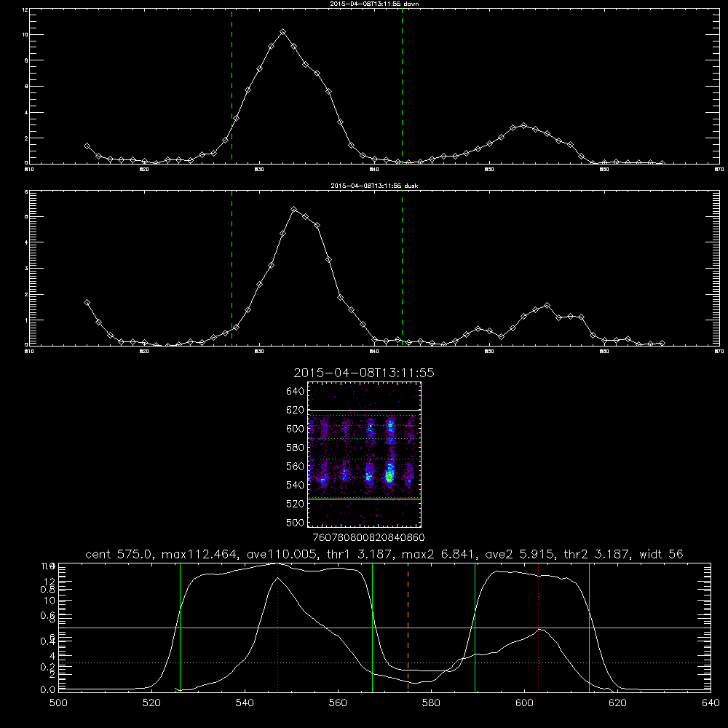
Task: Click the highest peak marker in dawn plot
Action: (x=282, y=31)
